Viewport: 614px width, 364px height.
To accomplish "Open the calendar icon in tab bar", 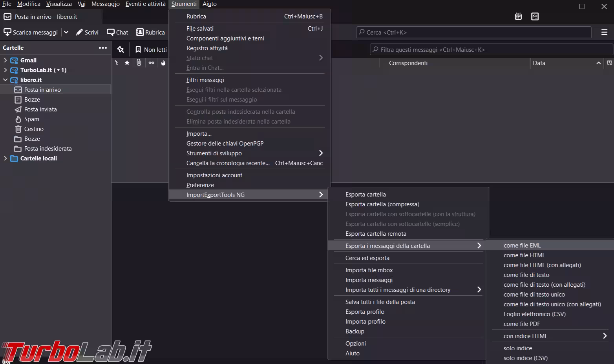I will click(x=518, y=16).
